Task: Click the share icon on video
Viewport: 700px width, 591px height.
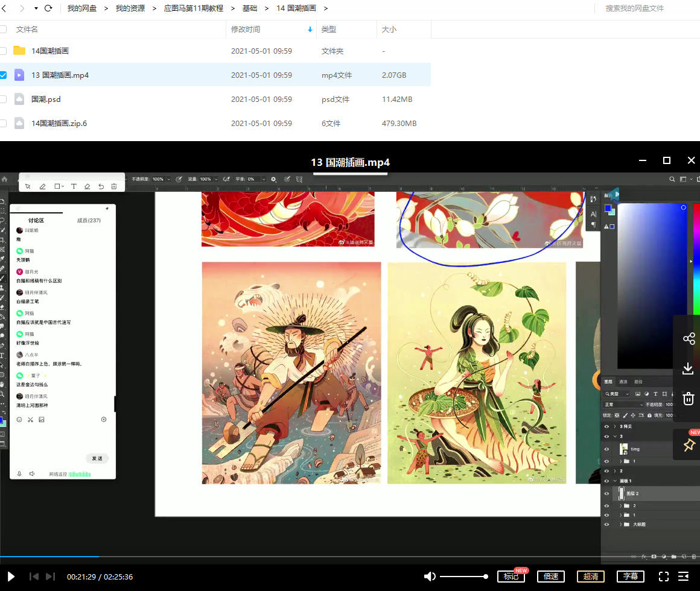Action: click(x=689, y=338)
